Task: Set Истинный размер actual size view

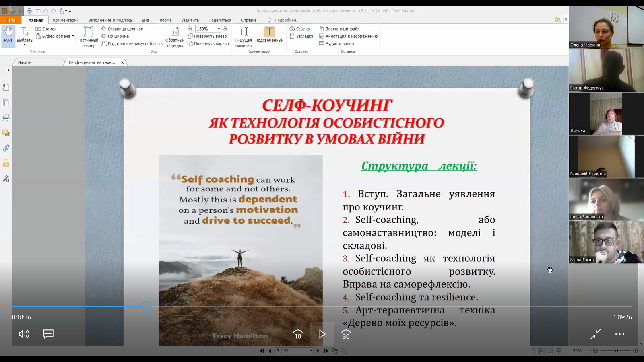Action: coord(89,37)
